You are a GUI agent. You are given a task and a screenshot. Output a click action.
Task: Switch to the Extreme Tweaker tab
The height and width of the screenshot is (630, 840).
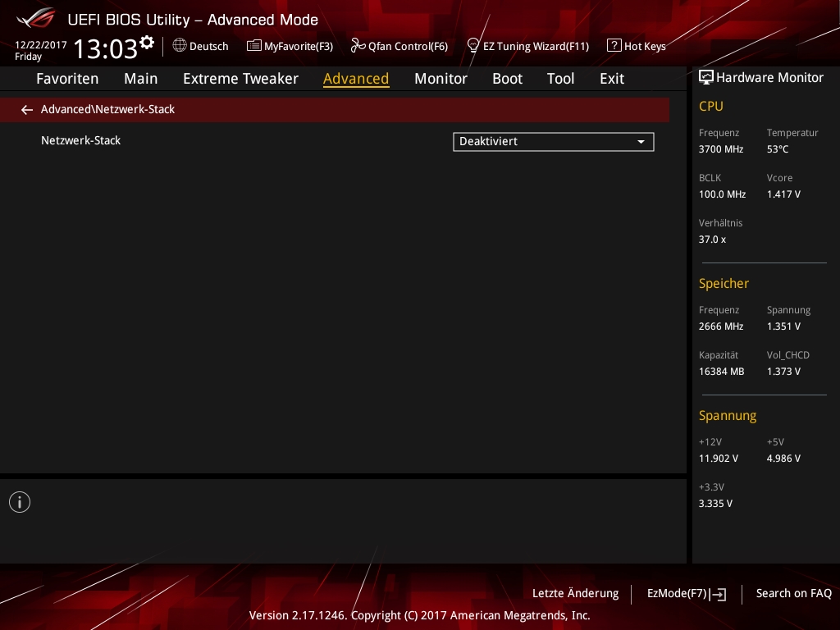pos(240,79)
